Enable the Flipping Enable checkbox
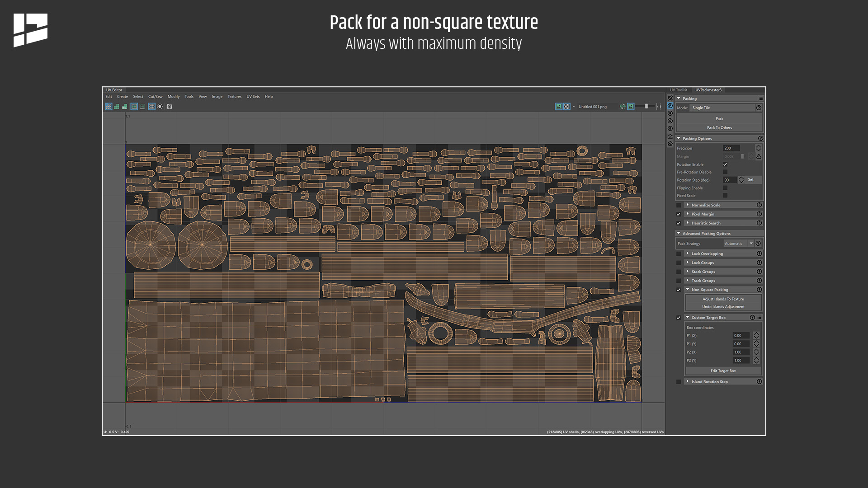This screenshot has width=868, height=488. (x=725, y=188)
